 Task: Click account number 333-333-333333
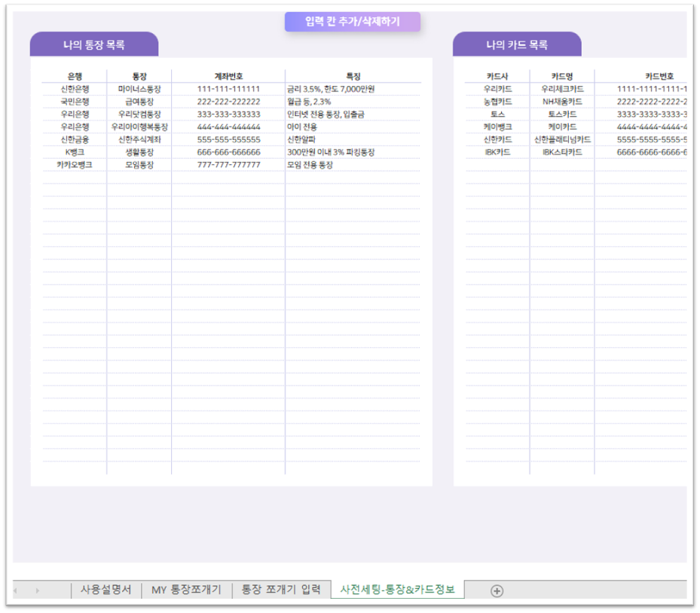click(228, 114)
